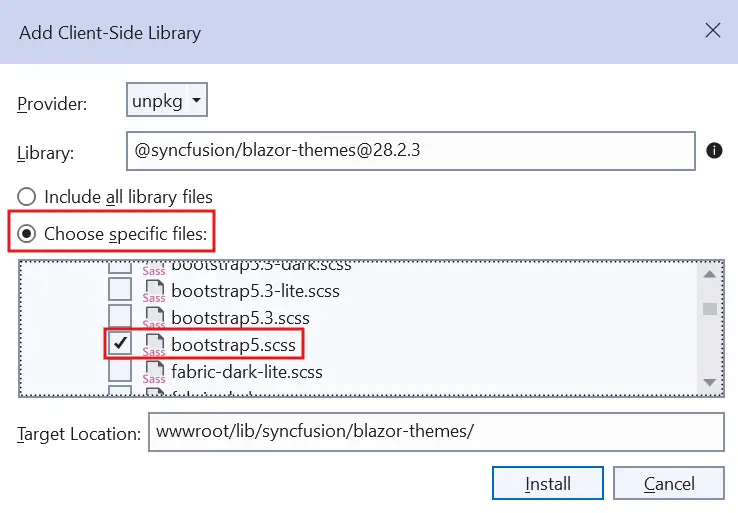Click the bootstrap5.3-lite.scss file icon
Screen dimensions: 738x513
pyautogui.click(x=154, y=291)
